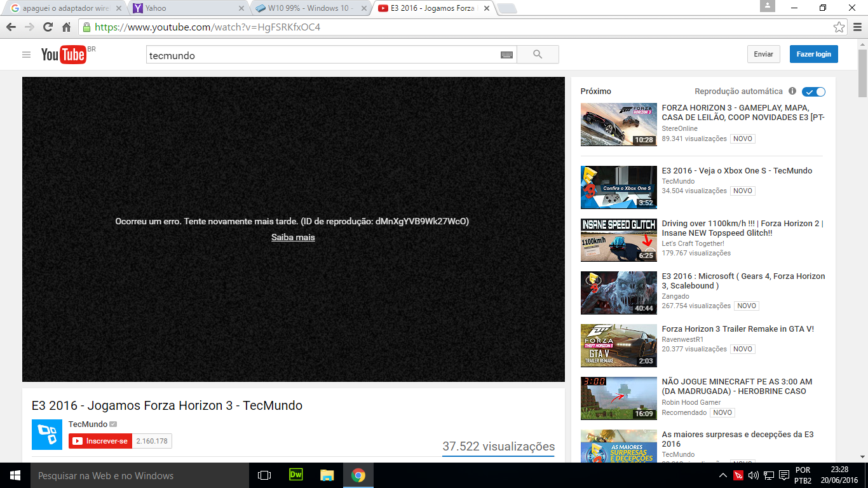Open the action center notification icon
Screen dimensions: 868x488
(x=784, y=475)
